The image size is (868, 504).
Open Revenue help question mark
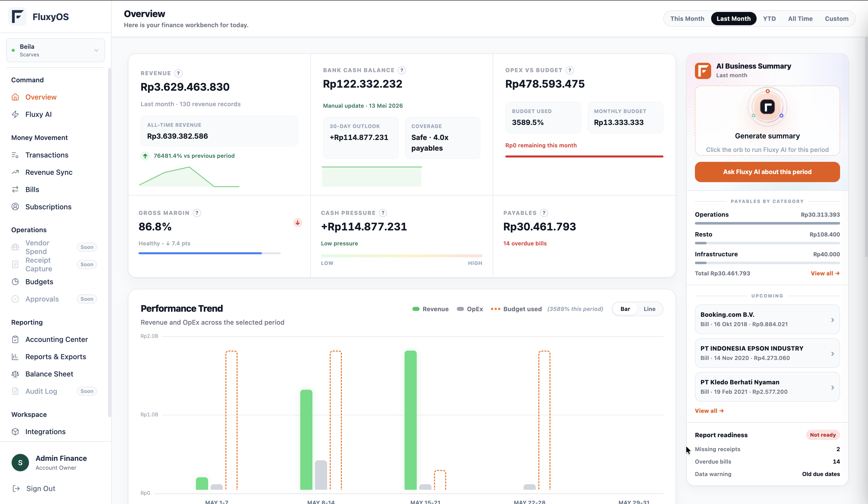[x=178, y=73]
